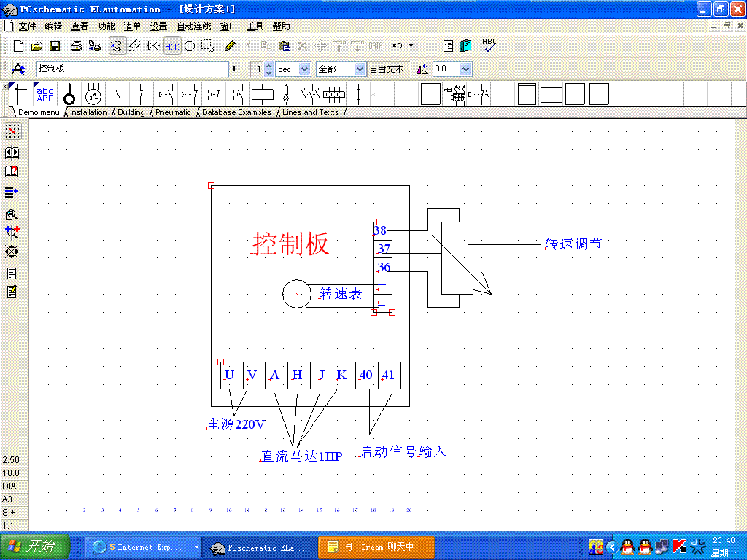
Task: Create a new document with the blank page icon
Action: click(x=18, y=46)
